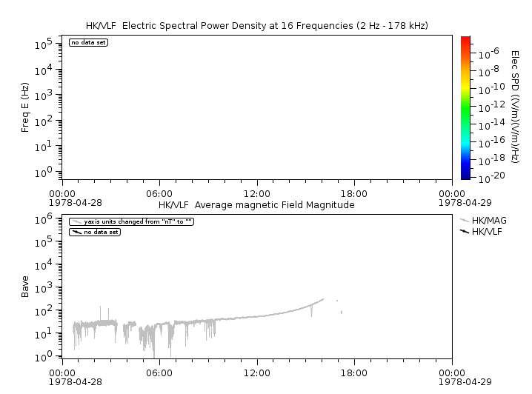This screenshot has height=394, width=532.
Task: Click the 18:00 tick on the bottom plot axis
Action: pyautogui.click(x=354, y=373)
